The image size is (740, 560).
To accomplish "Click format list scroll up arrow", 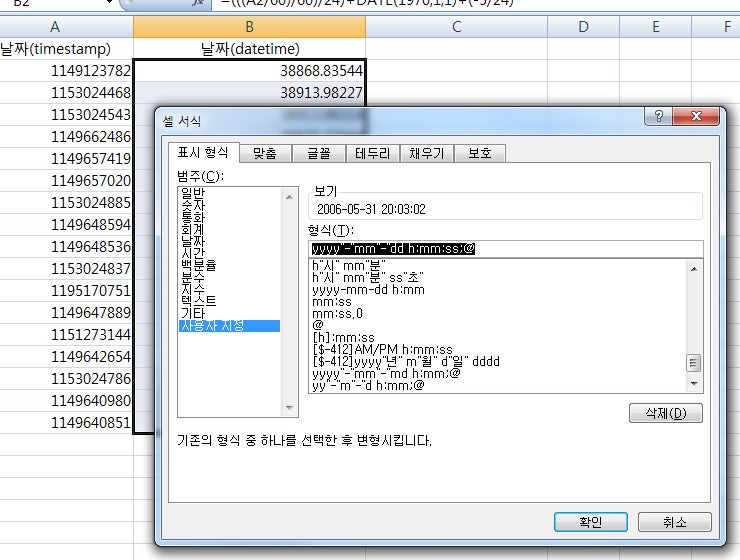I will pos(694,269).
